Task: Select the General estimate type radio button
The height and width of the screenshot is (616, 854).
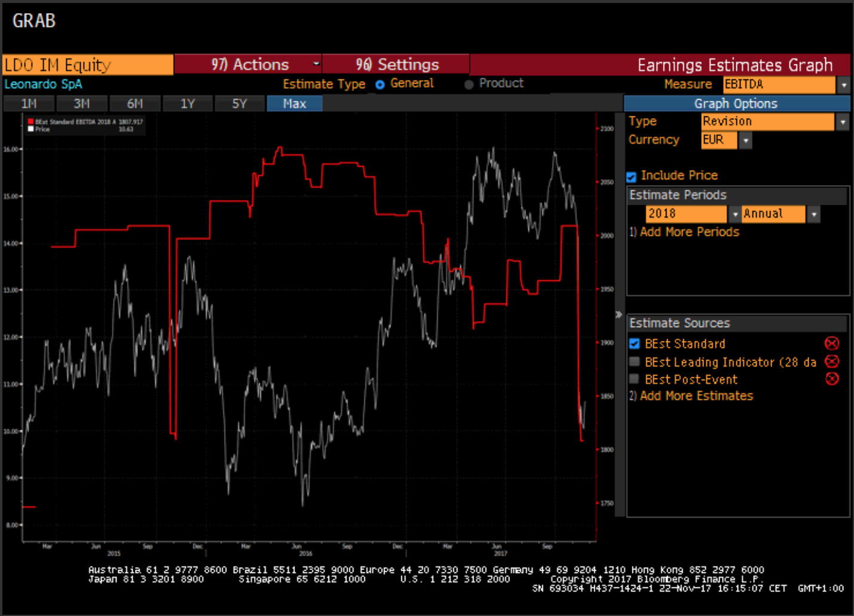Action: tap(380, 85)
